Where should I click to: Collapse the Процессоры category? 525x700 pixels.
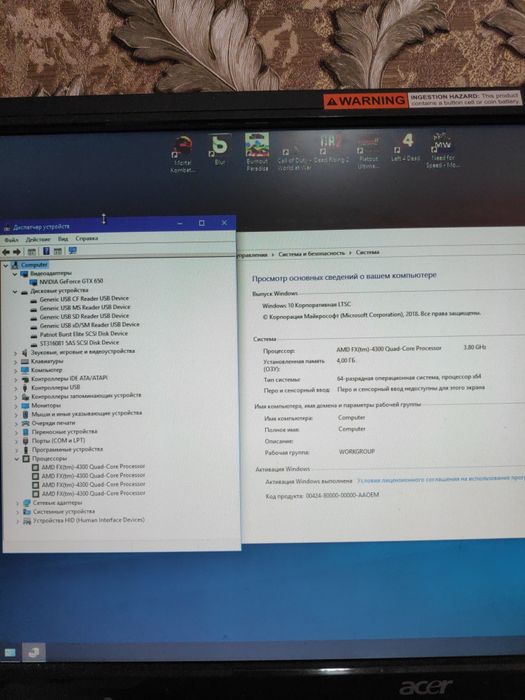pyautogui.click(x=17, y=458)
